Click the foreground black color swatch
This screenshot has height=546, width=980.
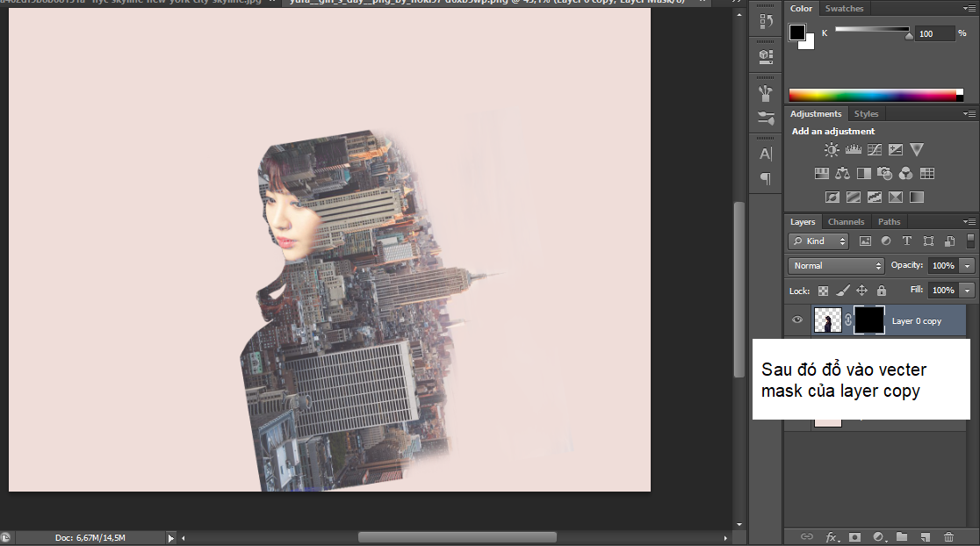796,32
